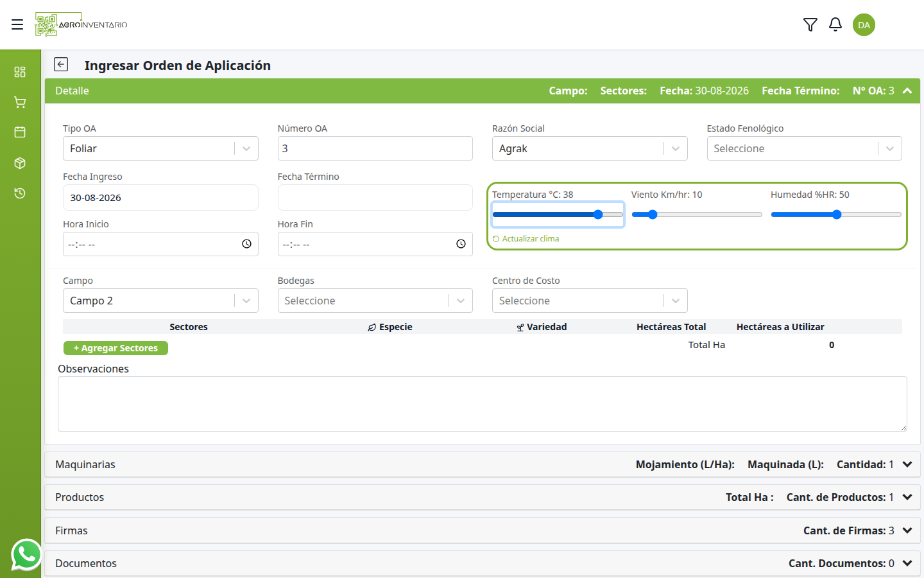Click Actualizar clima link

526,239
